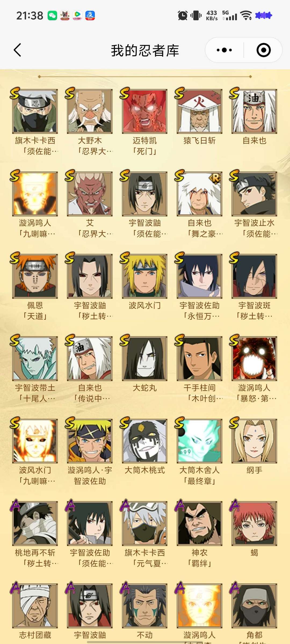Select the 桃地再不斩 ninja portrait
The image size is (290, 644).
[35, 524]
